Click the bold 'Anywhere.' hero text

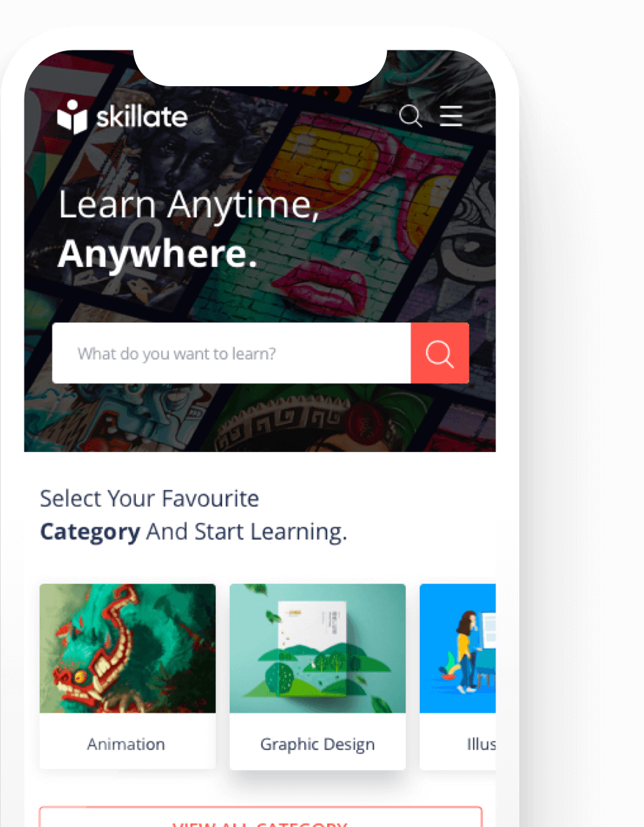click(157, 254)
